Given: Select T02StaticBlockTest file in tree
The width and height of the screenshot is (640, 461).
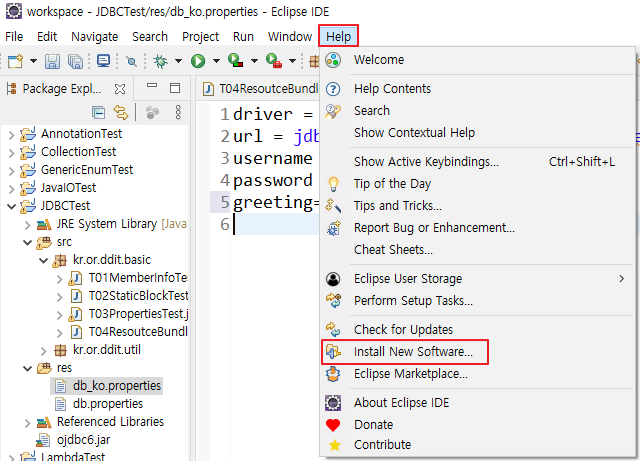Looking at the screenshot, I should coord(138,296).
